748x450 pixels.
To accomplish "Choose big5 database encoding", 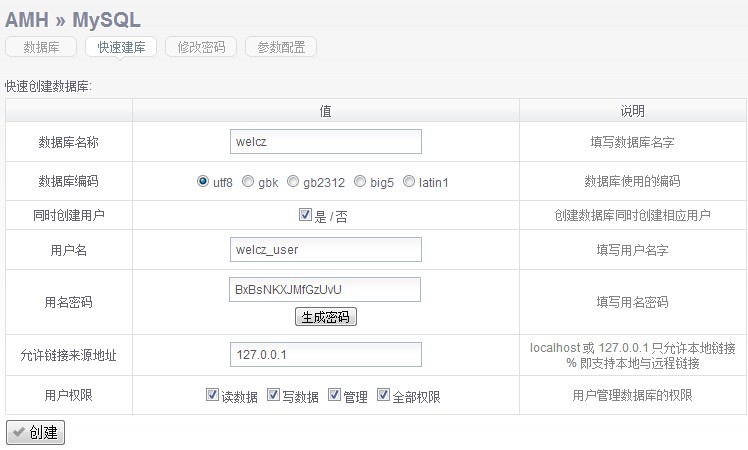I will (360, 182).
